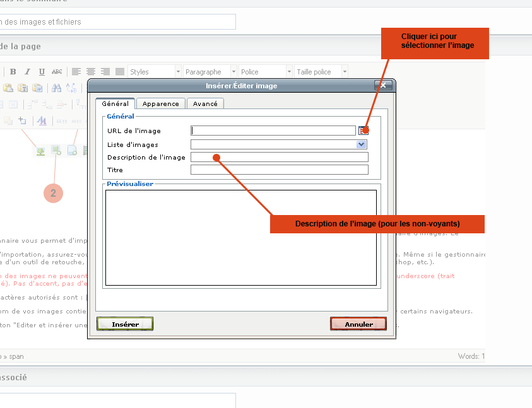Apply italic formatting

point(27,72)
